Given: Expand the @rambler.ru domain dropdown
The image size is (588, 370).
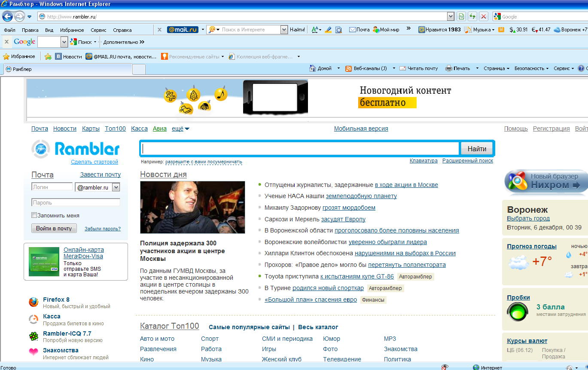Looking at the screenshot, I should [x=116, y=187].
